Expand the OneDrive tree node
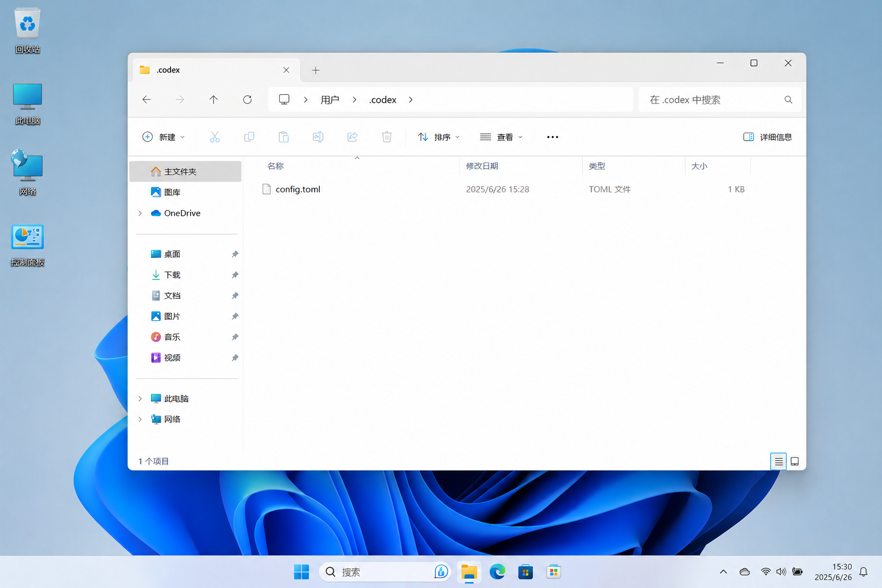This screenshot has width=882, height=588. point(140,213)
